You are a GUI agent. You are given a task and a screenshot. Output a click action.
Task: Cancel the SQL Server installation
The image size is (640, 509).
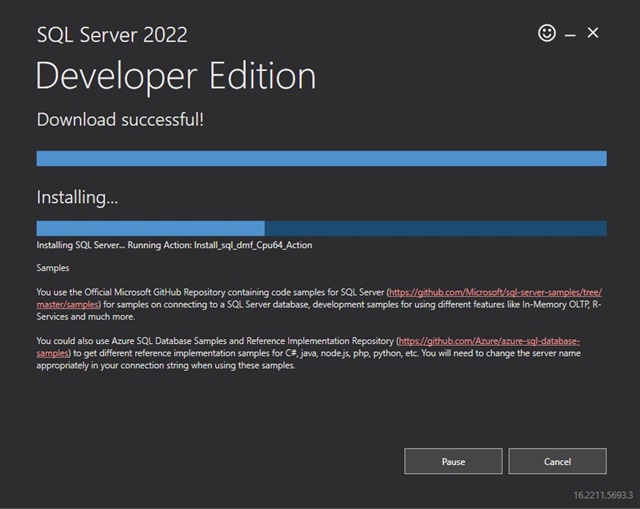(x=557, y=461)
